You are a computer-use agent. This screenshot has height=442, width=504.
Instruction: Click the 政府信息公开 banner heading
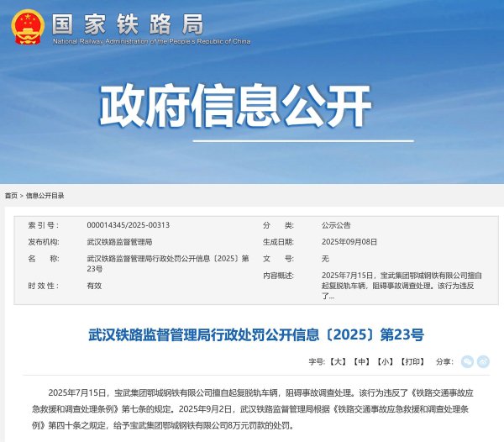pos(235,105)
